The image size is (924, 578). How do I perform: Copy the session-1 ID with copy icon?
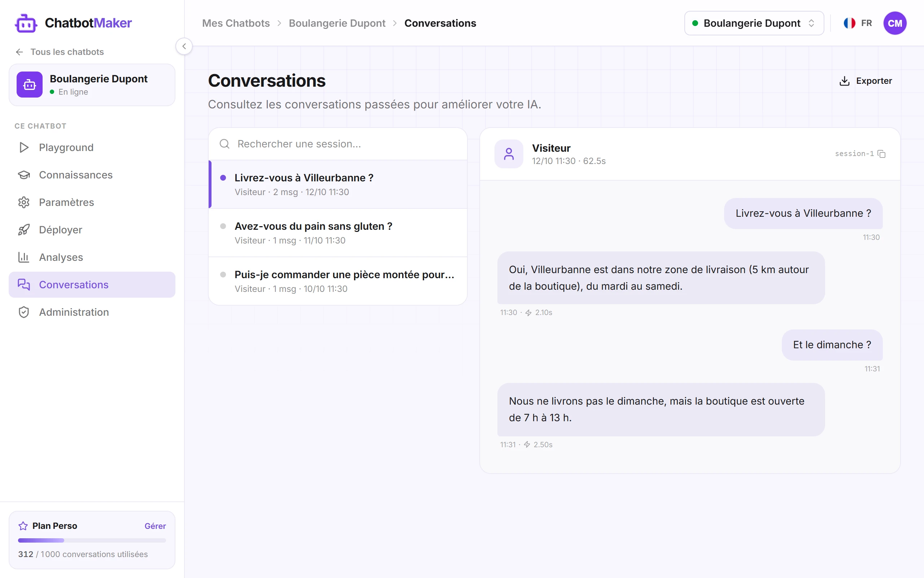tap(882, 154)
